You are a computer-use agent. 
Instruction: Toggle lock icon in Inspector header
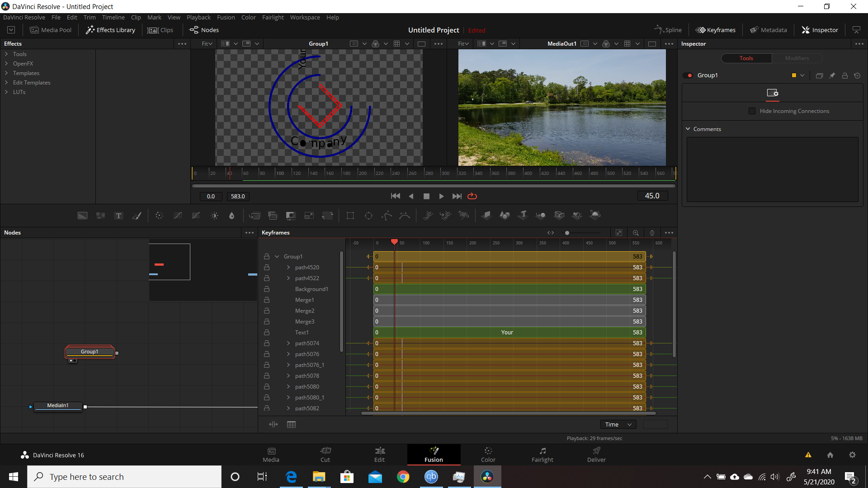(844, 75)
